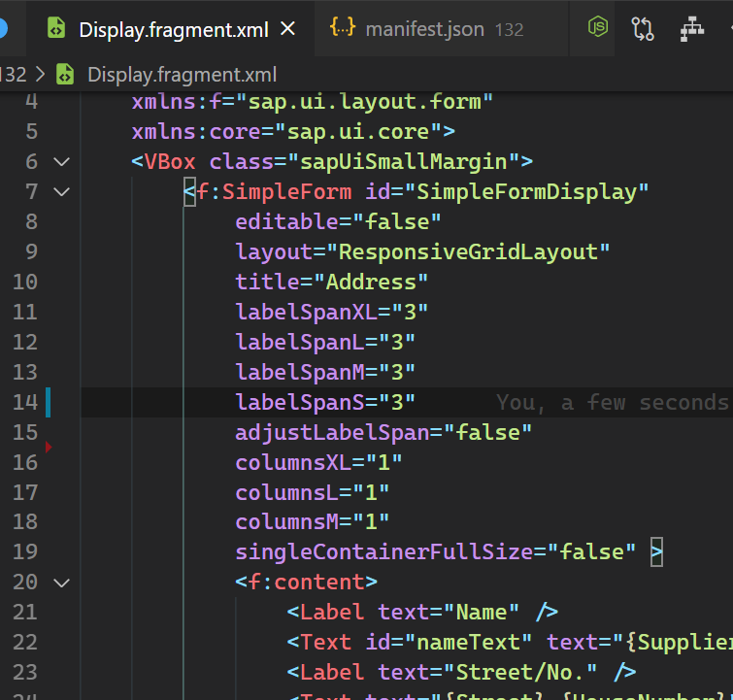Collapse the VBox element at line 6

point(62,162)
